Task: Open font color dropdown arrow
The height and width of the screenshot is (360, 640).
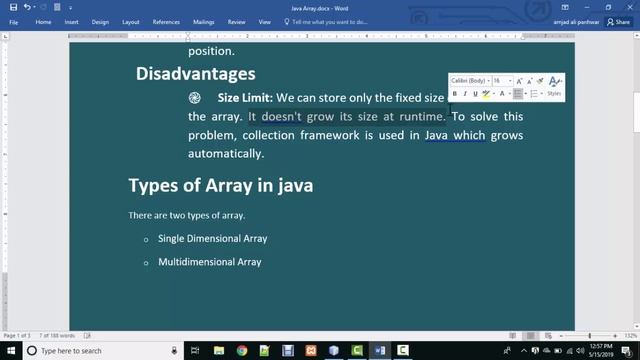Action: click(509, 94)
